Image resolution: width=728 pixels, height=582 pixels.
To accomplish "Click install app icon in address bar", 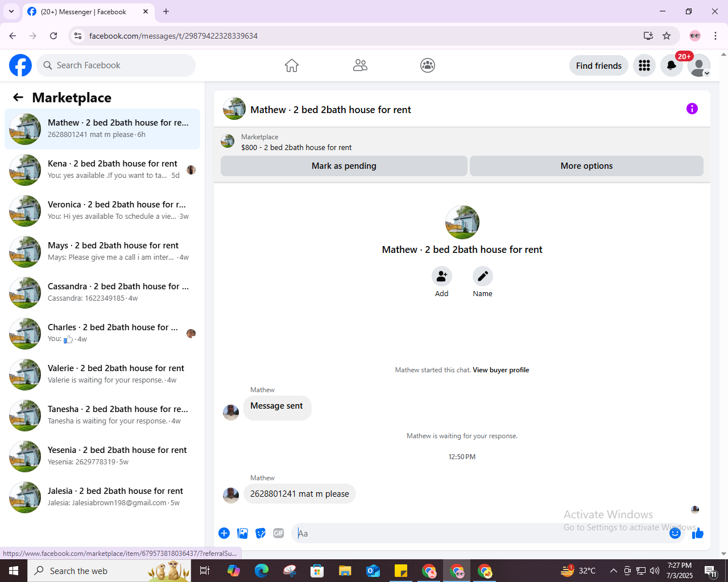I will point(648,36).
